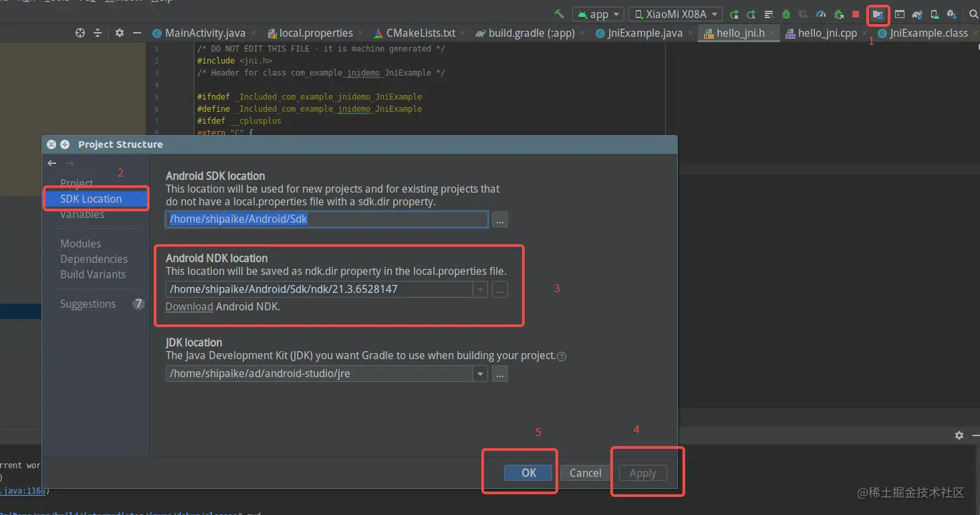Click the forward arrow in Project Structure dialog
This screenshot has height=515, width=980.
pos(70,163)
